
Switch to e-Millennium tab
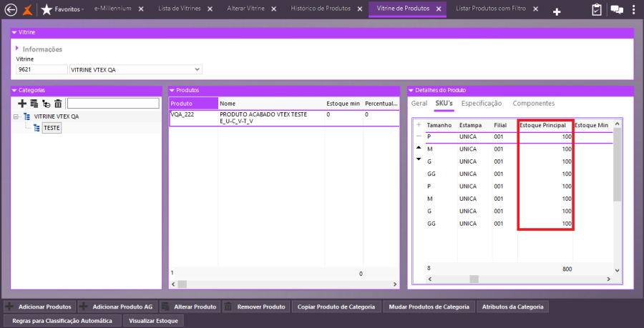click(112, 9)
